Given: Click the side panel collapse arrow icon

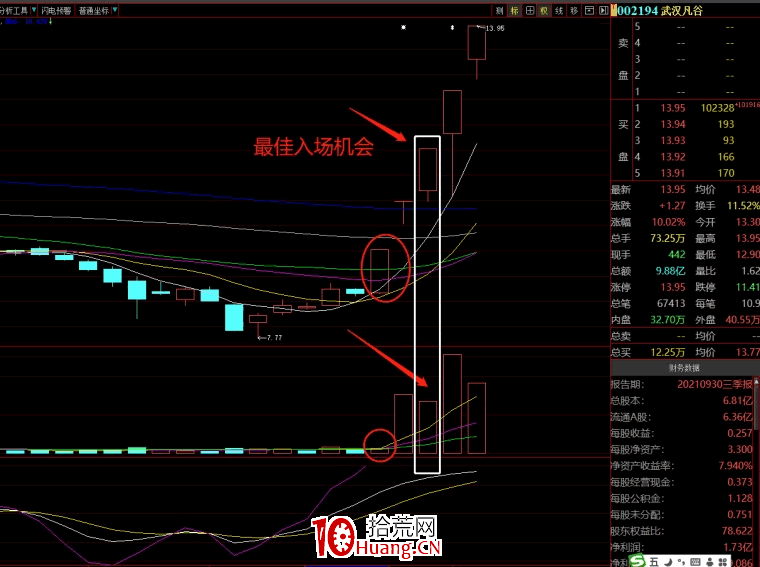Looking at the screenshot, I should click(603, 11).
